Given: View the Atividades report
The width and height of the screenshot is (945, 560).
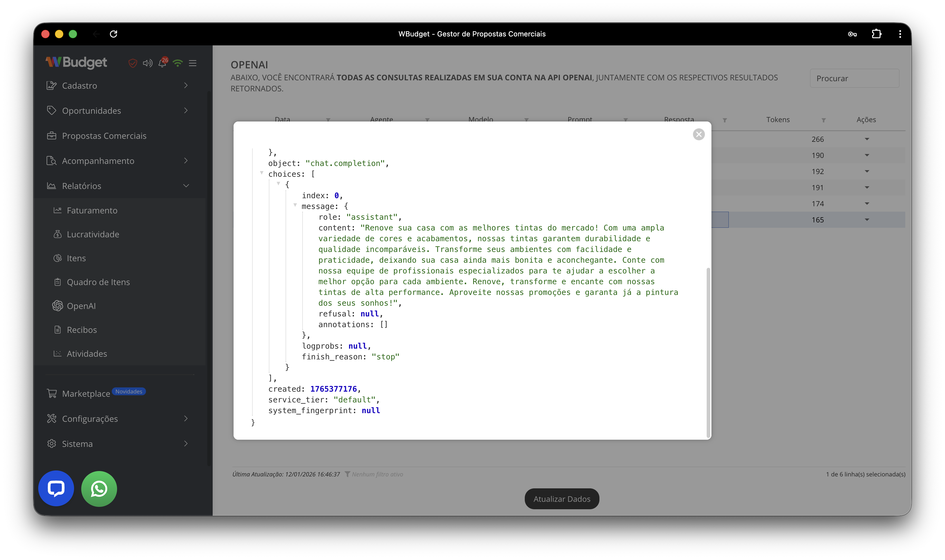Looking at the screenshot, I should coord(86,354).
